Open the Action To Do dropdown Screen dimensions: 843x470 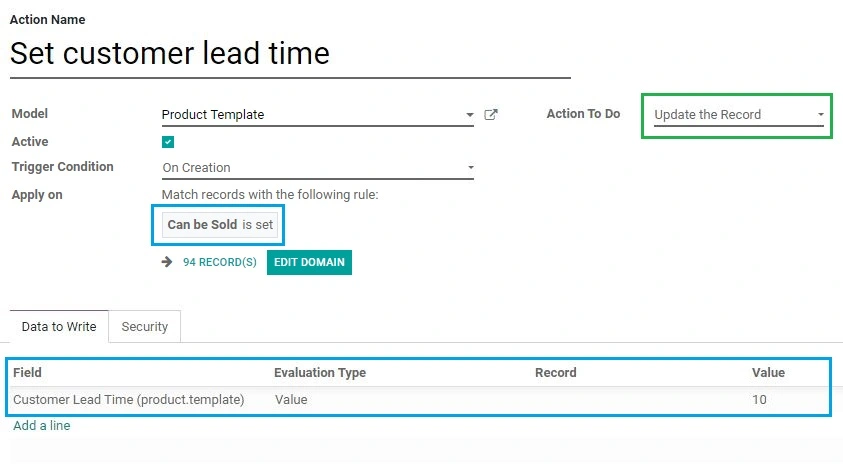(739, 115)
